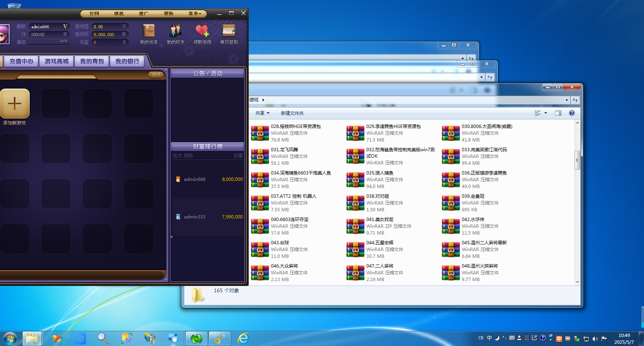Viewport: 644px width, 346px height.
Task: Expand the 菜单 dropdown menu
Action: point(195,14)
